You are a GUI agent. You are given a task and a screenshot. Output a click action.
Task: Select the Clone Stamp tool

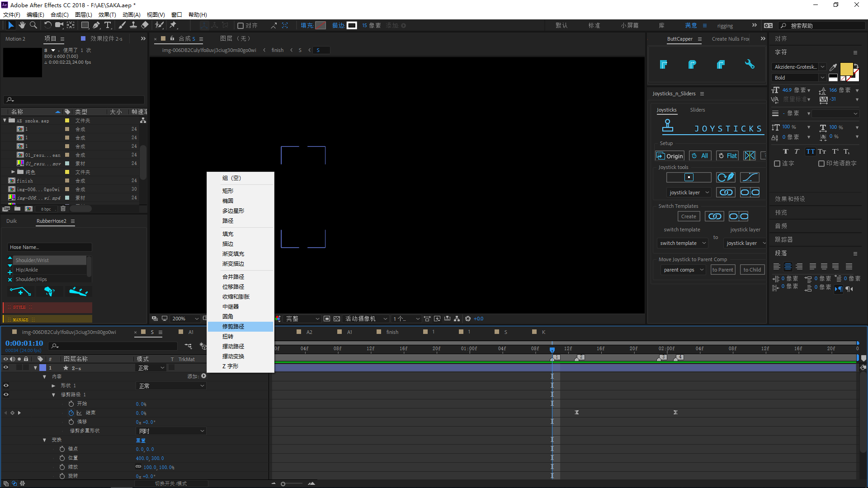133,25
